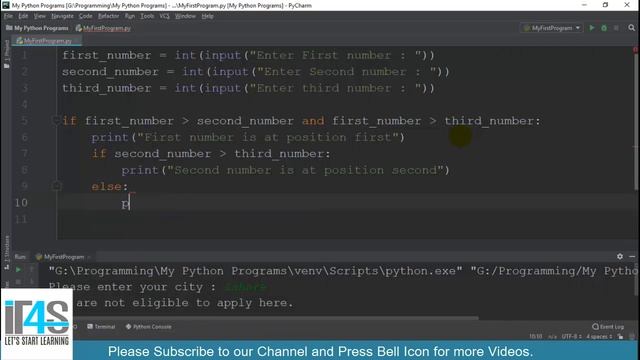This screenshot has height=360, width=640.
Task: Click MyFirstProgram.py in the navigation bar
Action: pos(103,28)
